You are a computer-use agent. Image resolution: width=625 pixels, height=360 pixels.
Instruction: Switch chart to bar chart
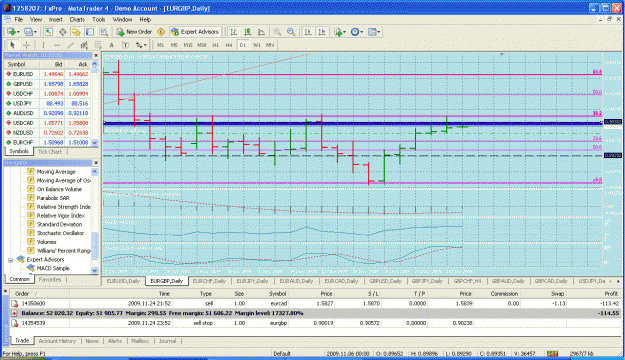pos(234,32)
